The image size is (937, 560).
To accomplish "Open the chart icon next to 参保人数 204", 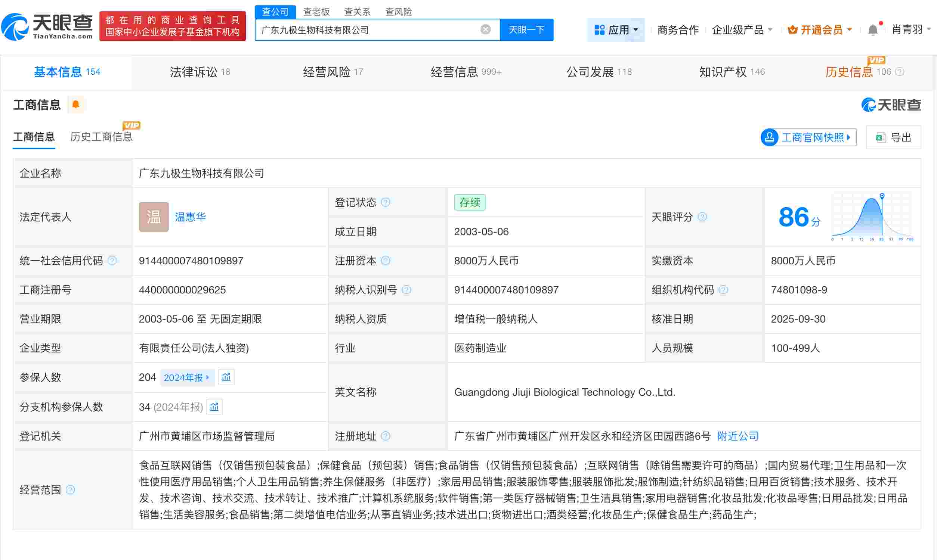I will [x=226, y=377].
